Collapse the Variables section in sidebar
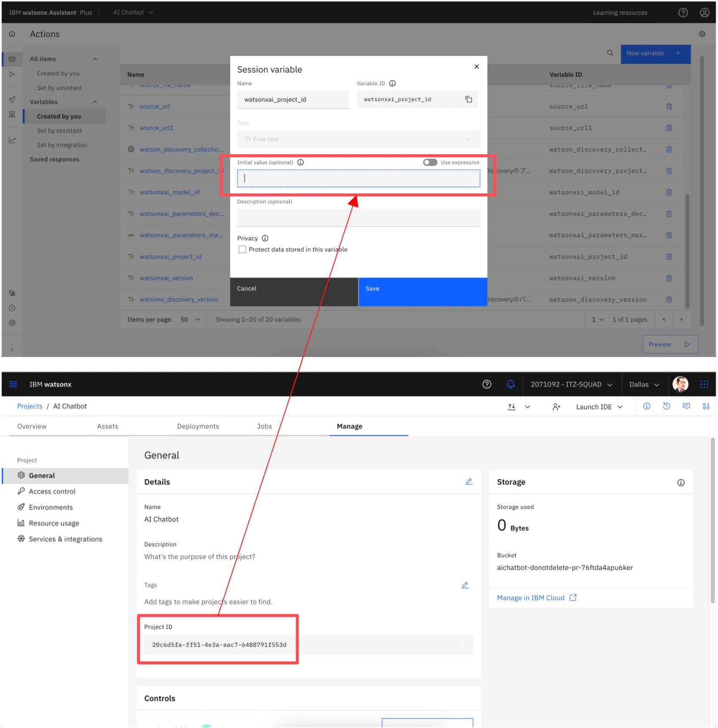The image size is (718, 728). point(95,102)
